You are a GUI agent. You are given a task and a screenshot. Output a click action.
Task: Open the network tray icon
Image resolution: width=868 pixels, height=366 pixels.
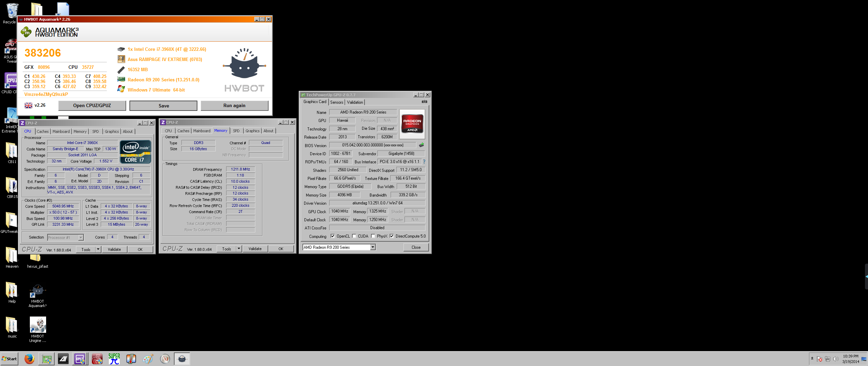point(828,359)
